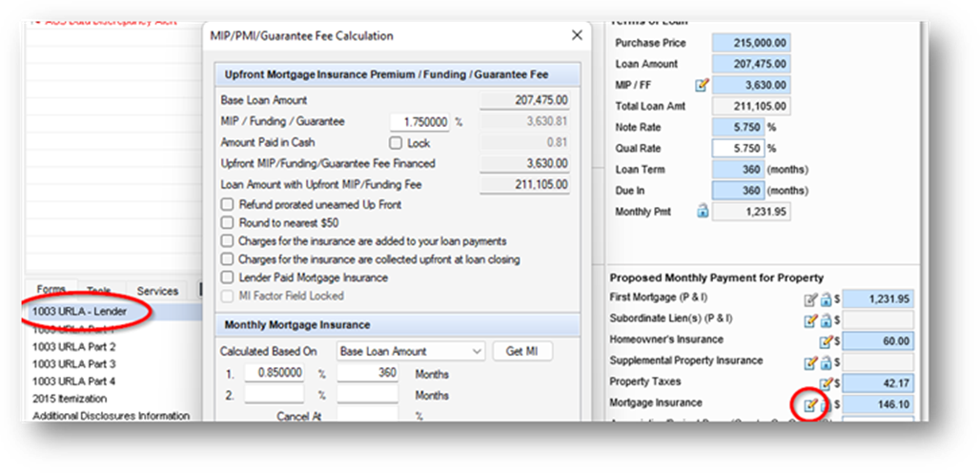Image resolution: width=980 pixels, height=474 pixels.
Task: Click the Loan Term months field
Action: click(x=738, y=170)
